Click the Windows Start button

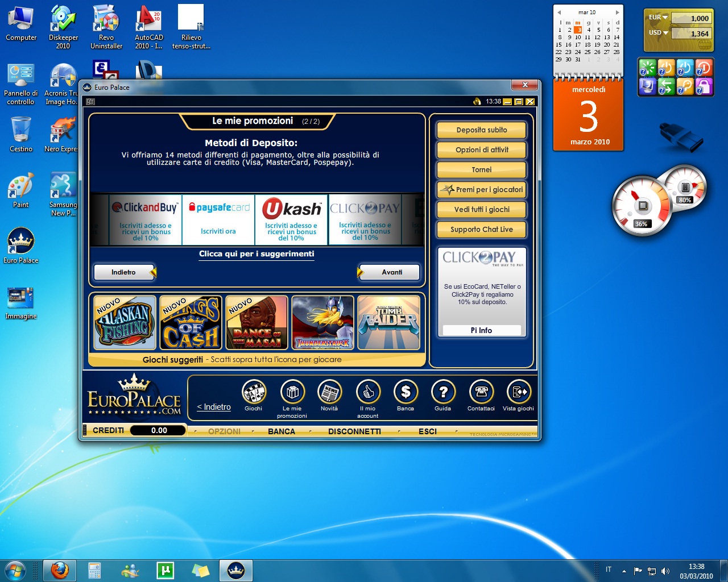point(15,570)
